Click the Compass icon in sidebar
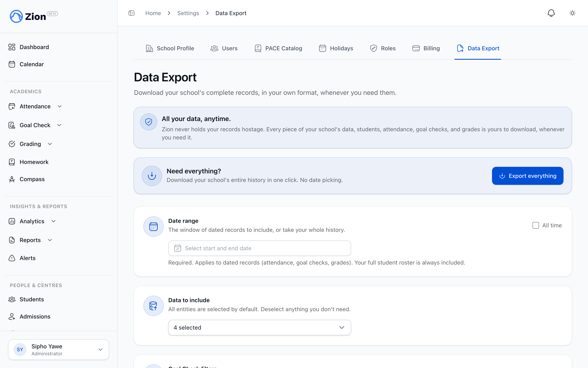 [x=12, y=179]
